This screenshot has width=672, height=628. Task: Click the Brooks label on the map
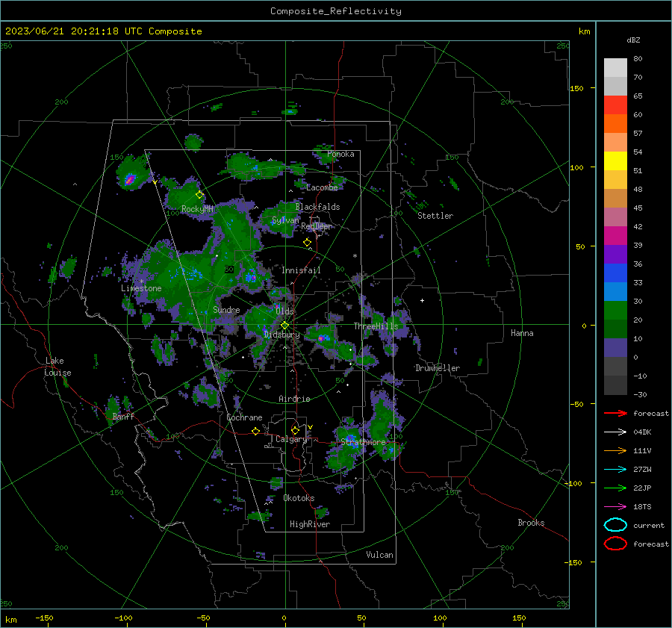pyautogui.click(x=531, y=523)
